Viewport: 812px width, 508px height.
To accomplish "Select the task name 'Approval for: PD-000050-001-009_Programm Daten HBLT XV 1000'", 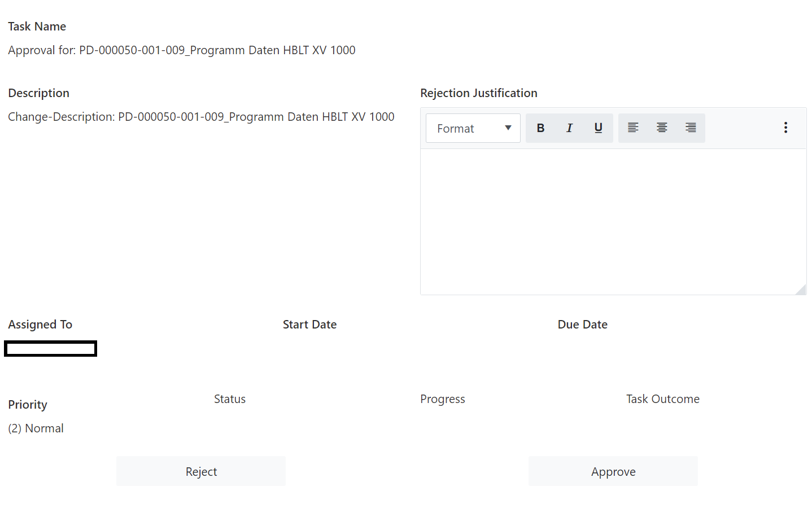I will tap(182, 50).
